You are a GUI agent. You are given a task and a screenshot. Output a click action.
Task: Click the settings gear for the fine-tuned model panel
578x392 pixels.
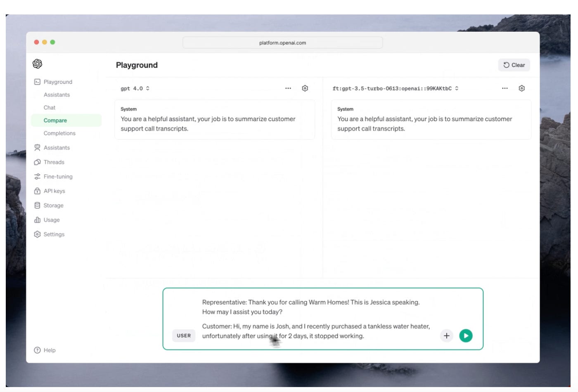(521, 88)
